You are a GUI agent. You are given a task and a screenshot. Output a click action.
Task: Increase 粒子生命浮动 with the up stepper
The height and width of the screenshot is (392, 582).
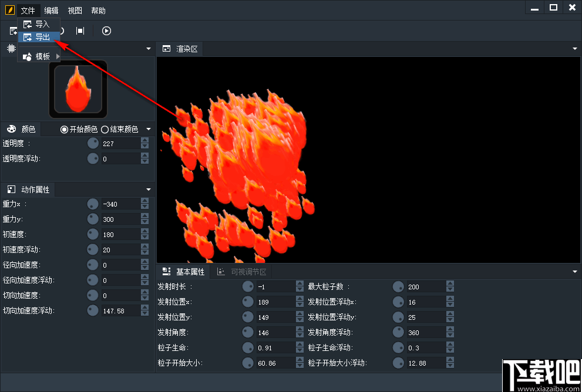point(450,344)
